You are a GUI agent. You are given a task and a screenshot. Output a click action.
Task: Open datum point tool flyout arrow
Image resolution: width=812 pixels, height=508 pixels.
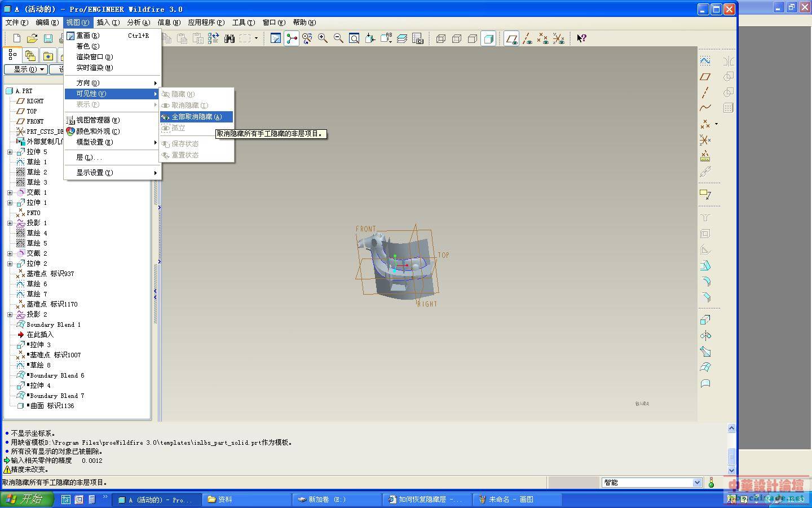pyautogui.click(x=717, y=124)
